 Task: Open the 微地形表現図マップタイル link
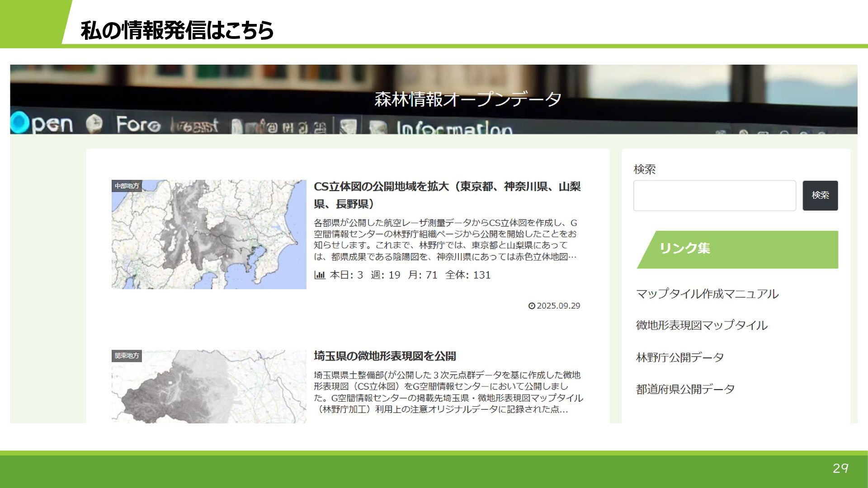[x=702, y=325]
